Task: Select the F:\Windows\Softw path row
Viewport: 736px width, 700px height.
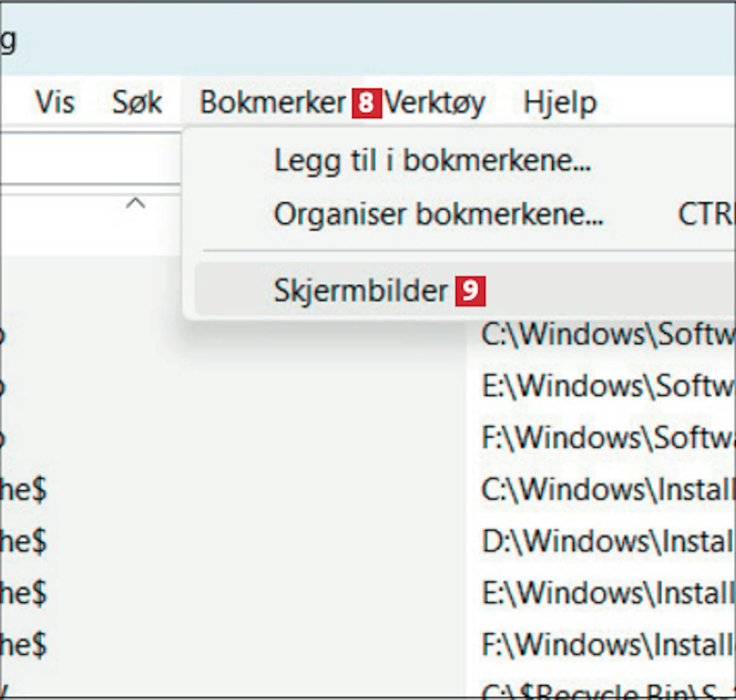Action: pyautogui.click(x=607, y=438)
